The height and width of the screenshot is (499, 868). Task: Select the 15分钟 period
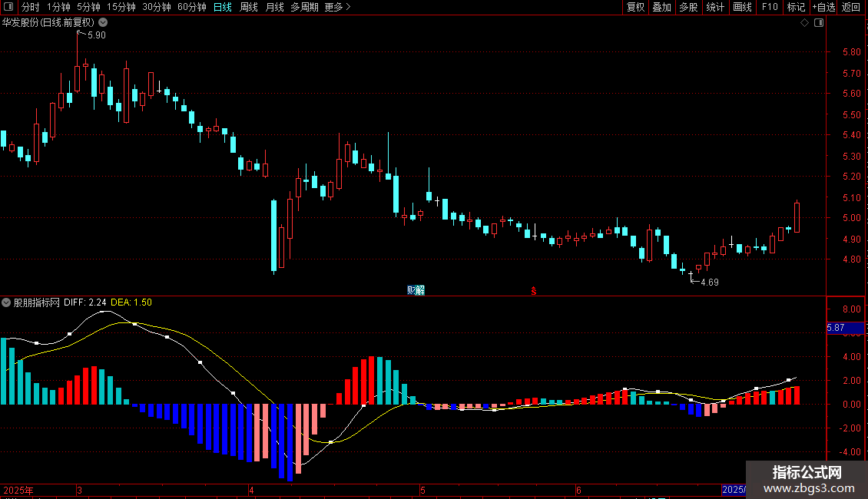[121, 7]
